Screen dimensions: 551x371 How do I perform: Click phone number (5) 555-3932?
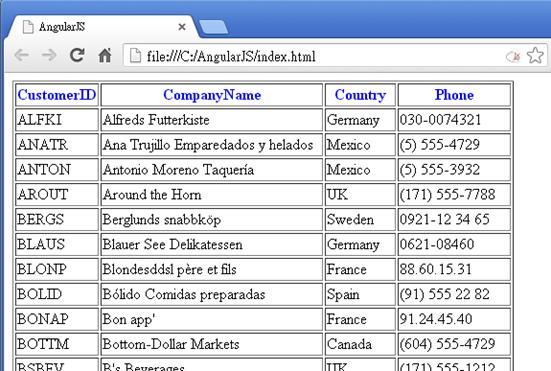point(454,170)
